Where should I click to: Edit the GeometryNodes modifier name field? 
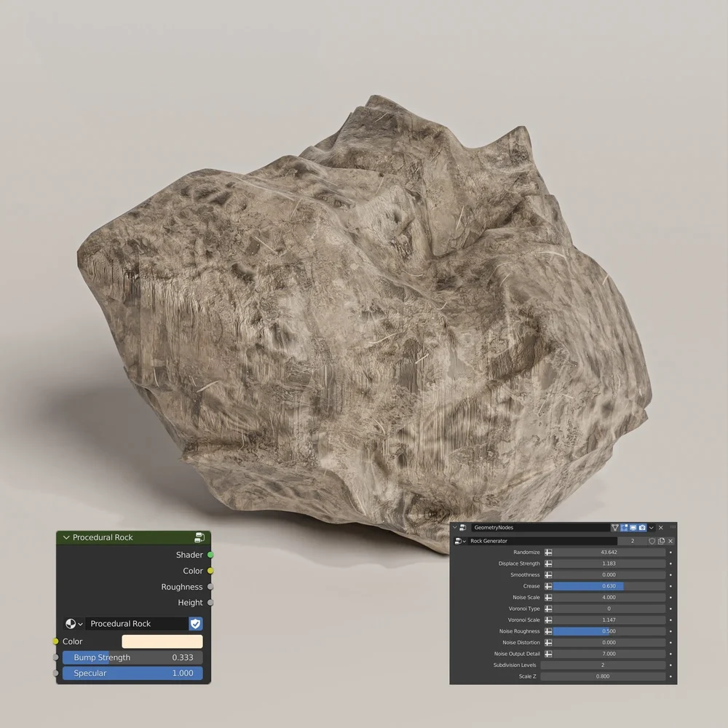tap(540, 527)
